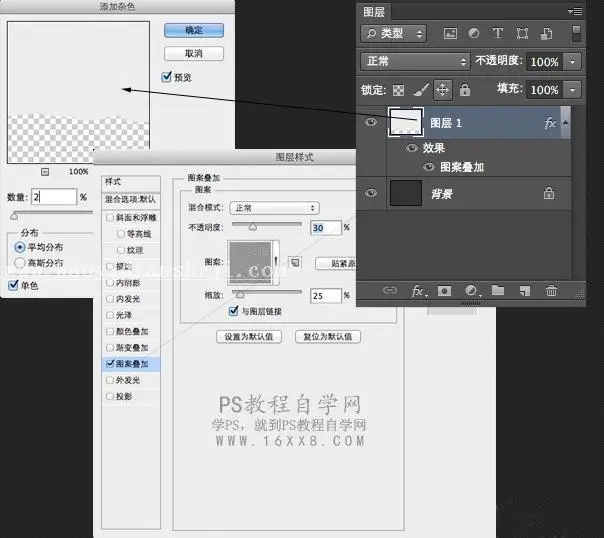Click the link layers icon
Screen dimensions: 604x538
click(x=389, y=290)
